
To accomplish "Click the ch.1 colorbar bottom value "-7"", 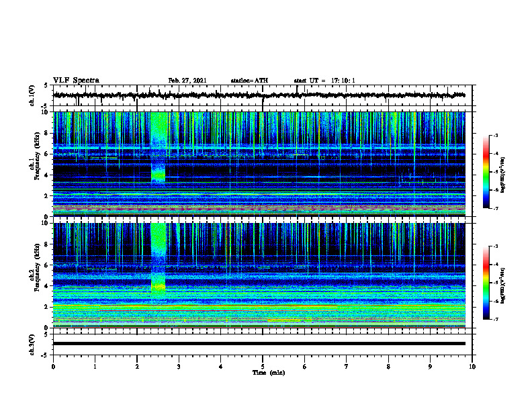I will click(496, 208).
